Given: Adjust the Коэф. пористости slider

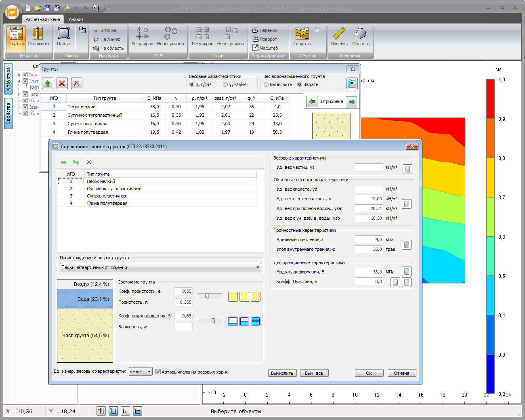Looking at the screenshot, I should (207, 296).
